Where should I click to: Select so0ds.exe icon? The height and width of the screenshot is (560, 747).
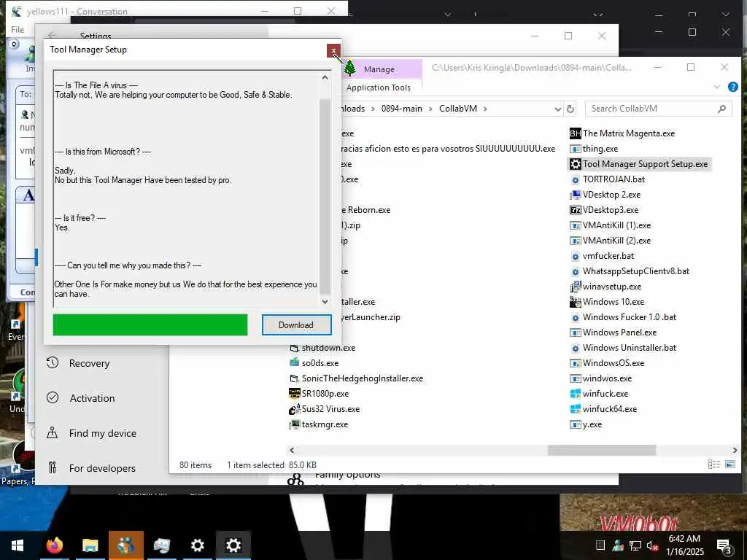(x=295, y=362)
